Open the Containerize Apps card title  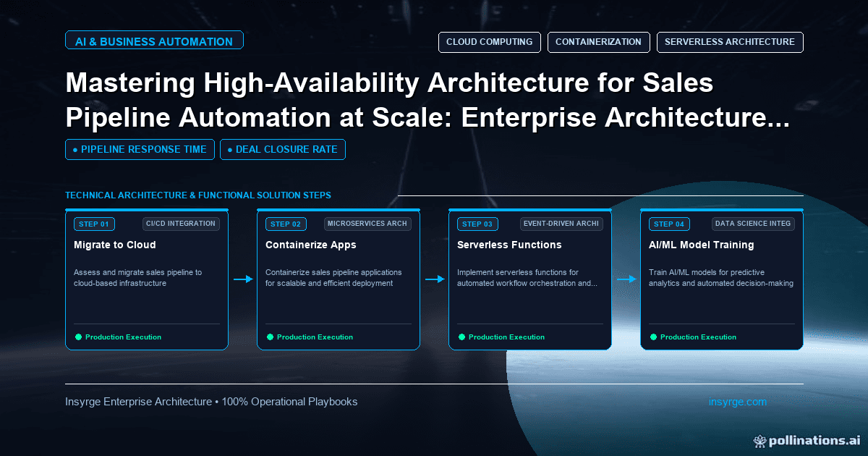tap(311, 245)
